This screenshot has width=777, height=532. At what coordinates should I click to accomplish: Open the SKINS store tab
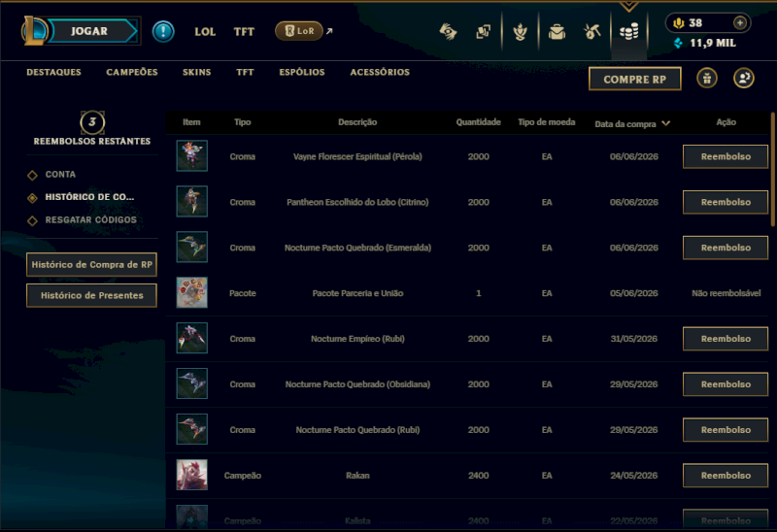tap(197, 72)
